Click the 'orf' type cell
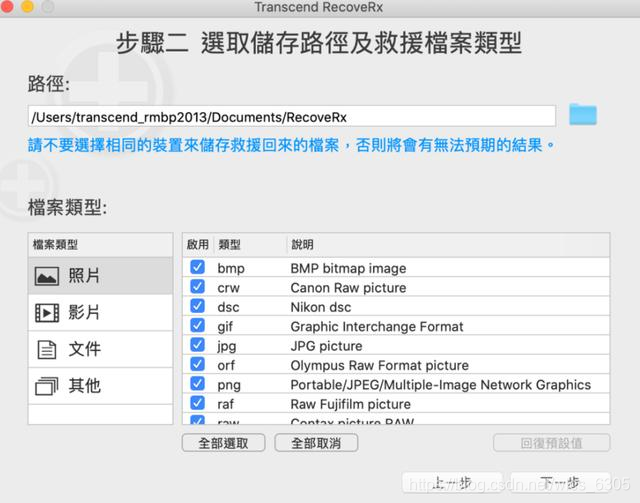 (226, 365)
